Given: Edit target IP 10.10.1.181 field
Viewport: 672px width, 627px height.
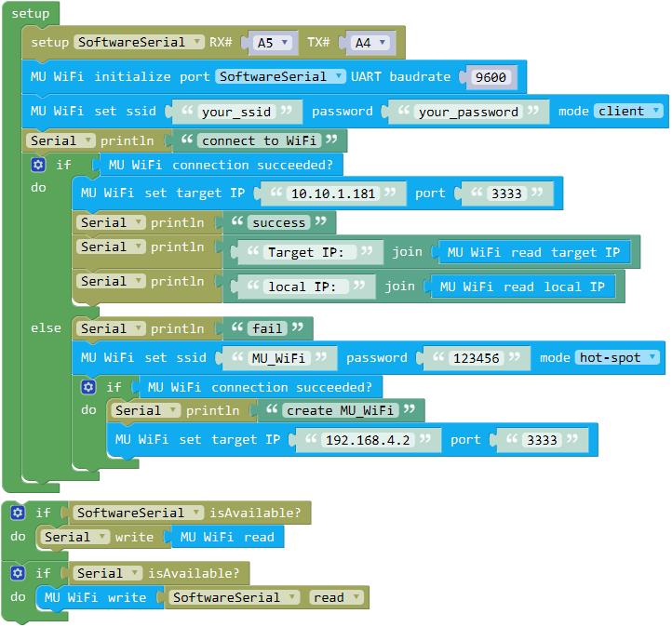Looking at the screenshot, I should point(333,193).
